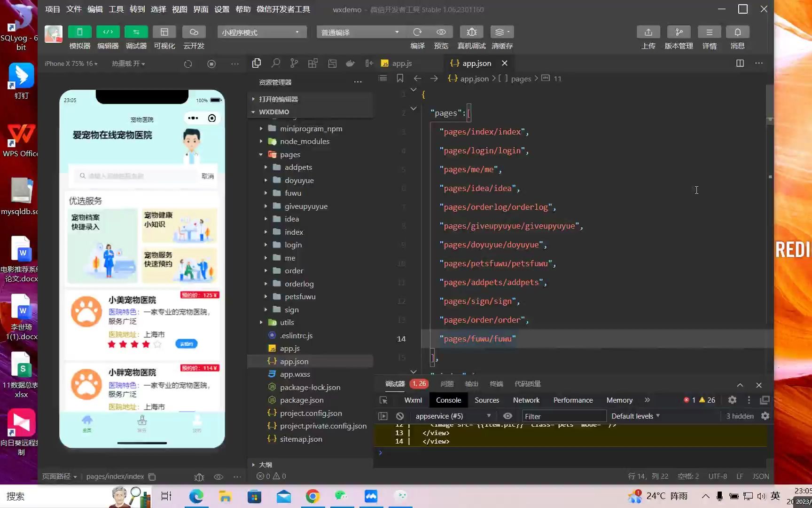Click the split editor icon

tap(740, 63)
